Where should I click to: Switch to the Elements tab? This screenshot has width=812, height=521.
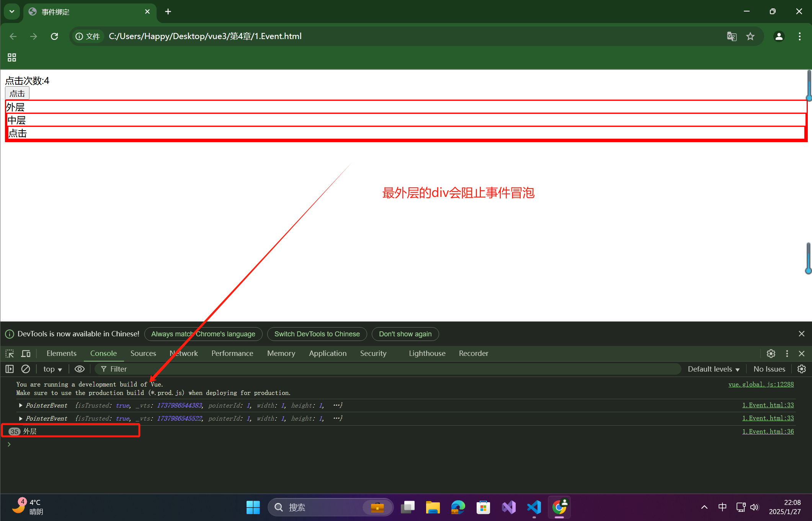point(61,353)
